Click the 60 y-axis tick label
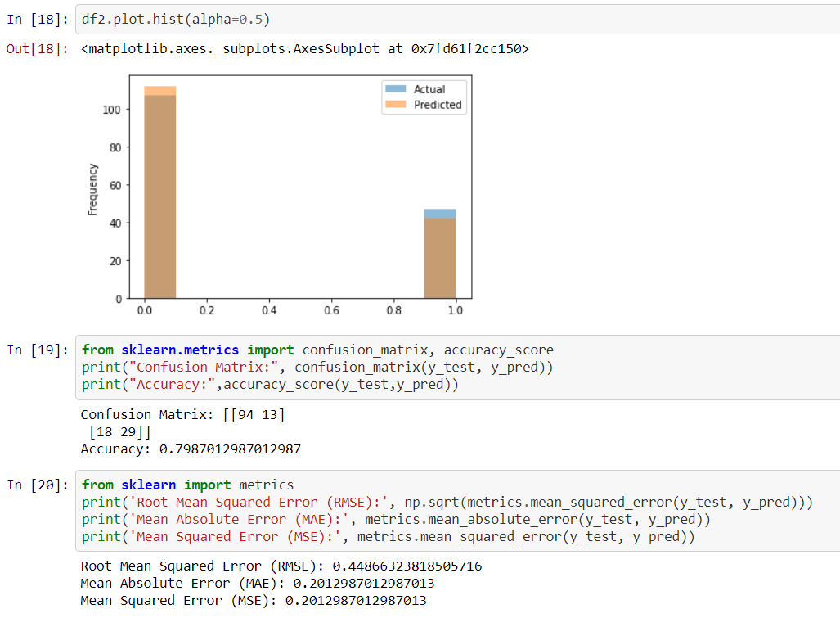This screenshot has width=840, height=627. point(115,186)
